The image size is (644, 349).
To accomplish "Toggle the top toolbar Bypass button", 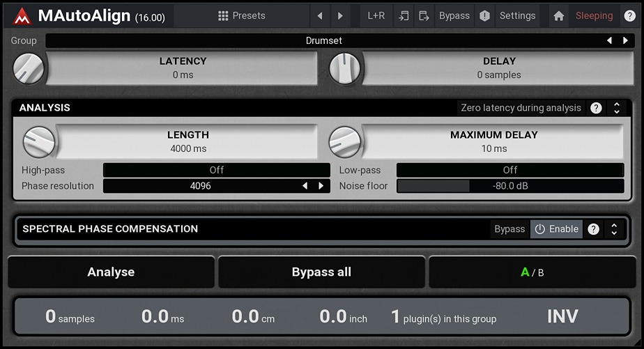I will [x=454, y=15].
